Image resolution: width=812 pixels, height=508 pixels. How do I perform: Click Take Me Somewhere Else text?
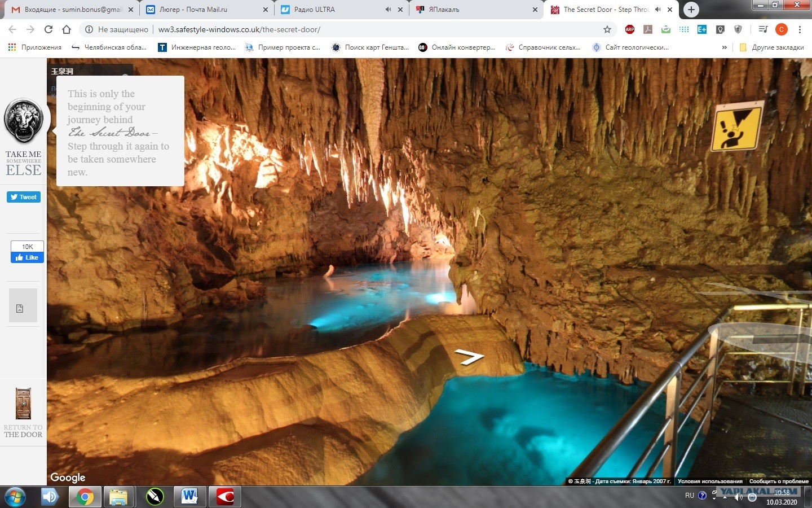(x=24, y=163)
